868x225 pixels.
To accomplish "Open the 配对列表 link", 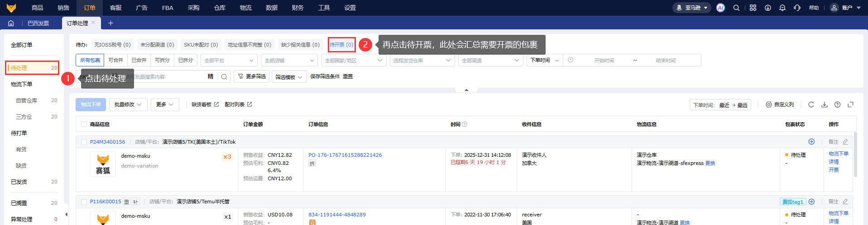I will click(x=238, y=104).
